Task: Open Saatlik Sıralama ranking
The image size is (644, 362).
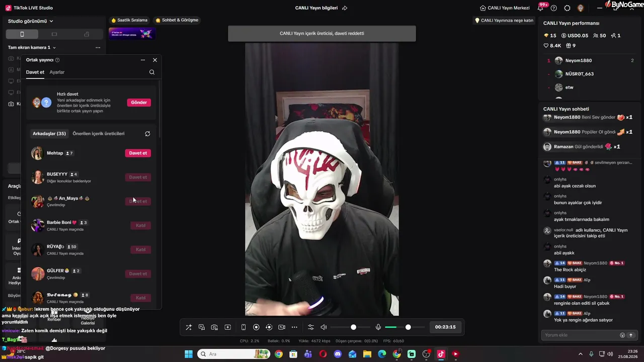Action: [x=129, y=20]
